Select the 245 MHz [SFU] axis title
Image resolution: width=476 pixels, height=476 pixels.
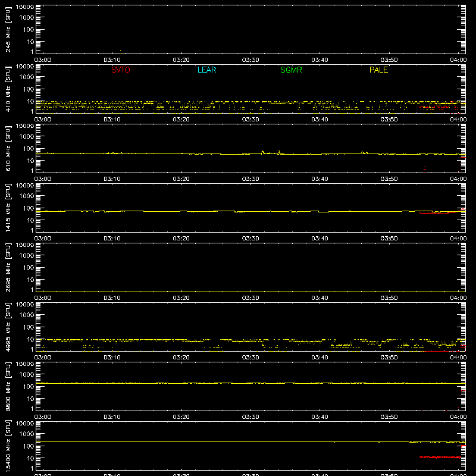click(x=8, y=29)
